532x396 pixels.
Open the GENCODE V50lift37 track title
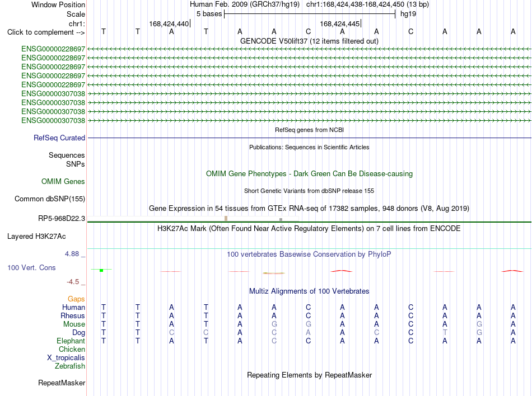309,41
